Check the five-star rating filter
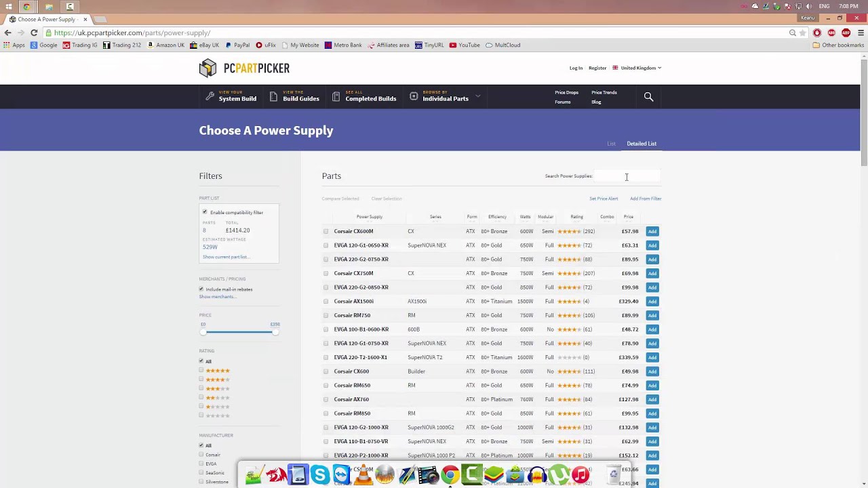The width and height of the screenshot is (868, 488). click(201, 370)
